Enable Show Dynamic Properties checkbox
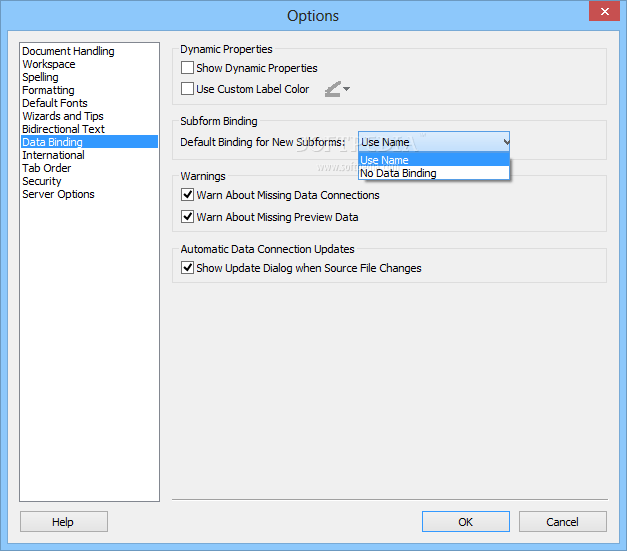Screen dimensions: 627x551 [x=187, y=68]
